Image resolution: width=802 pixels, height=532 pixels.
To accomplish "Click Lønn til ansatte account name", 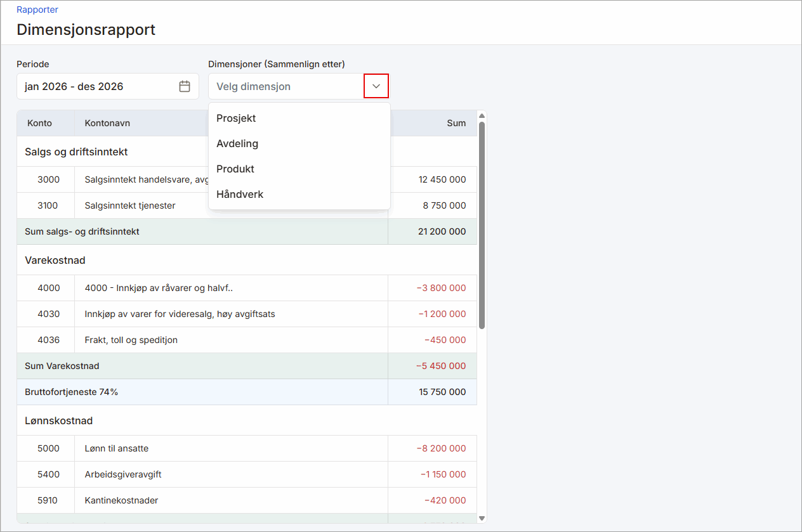I will point(117,448).
